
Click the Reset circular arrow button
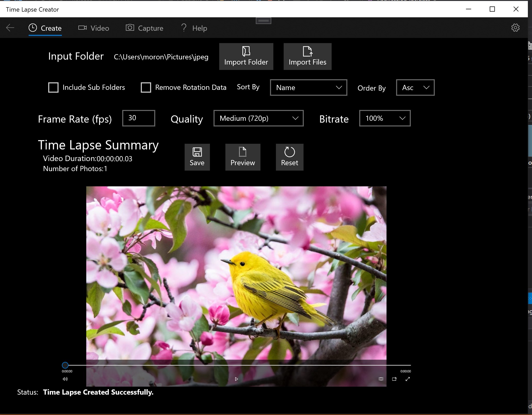[289, 157]
